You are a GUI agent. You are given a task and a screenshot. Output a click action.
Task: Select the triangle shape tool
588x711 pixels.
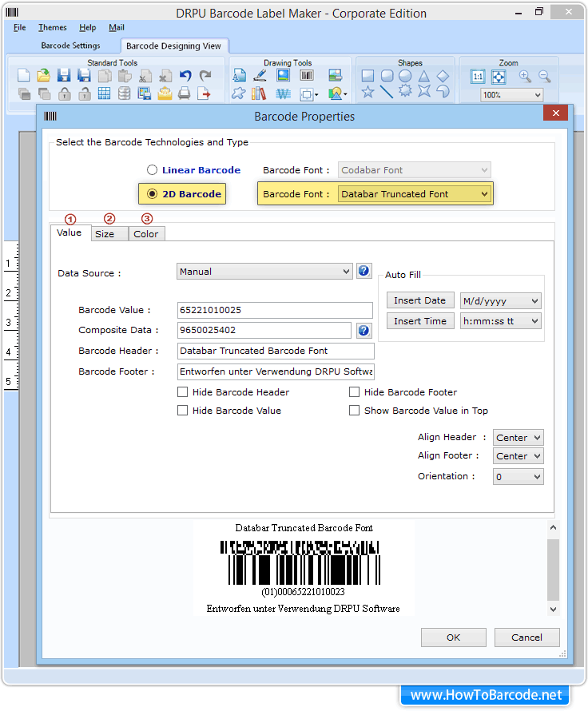424,76
